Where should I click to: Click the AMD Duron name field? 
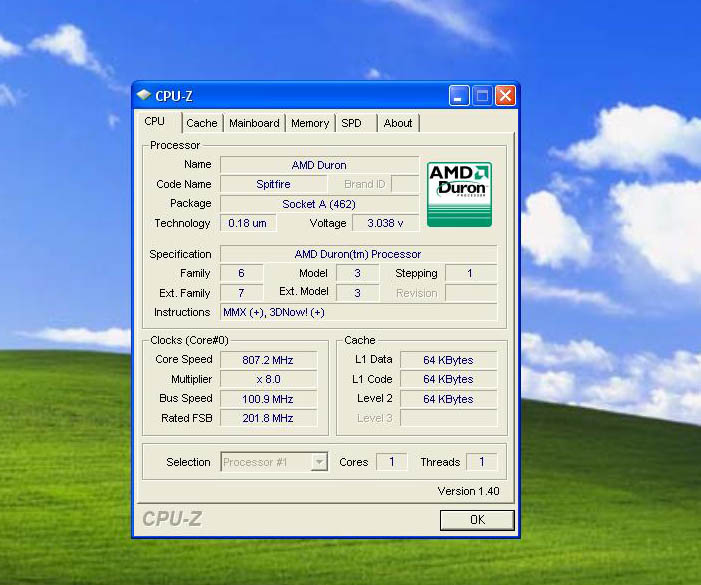(319, 165)
